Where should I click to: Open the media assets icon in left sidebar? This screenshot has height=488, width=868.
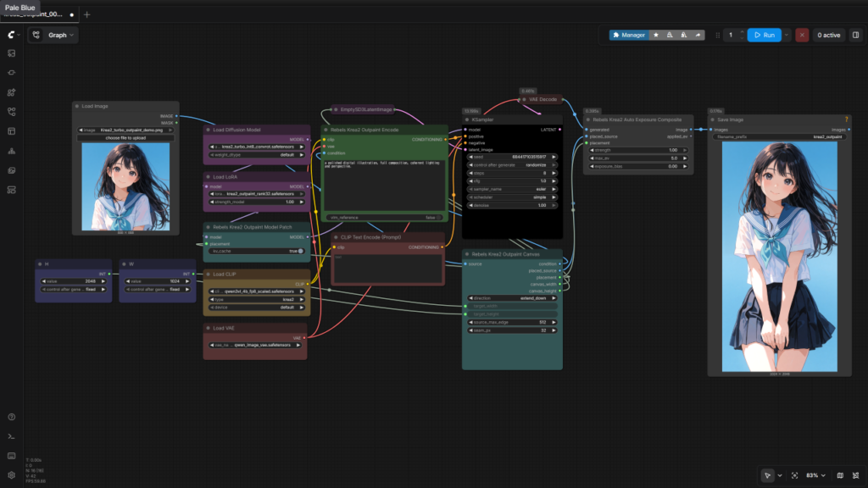point(12,170)
